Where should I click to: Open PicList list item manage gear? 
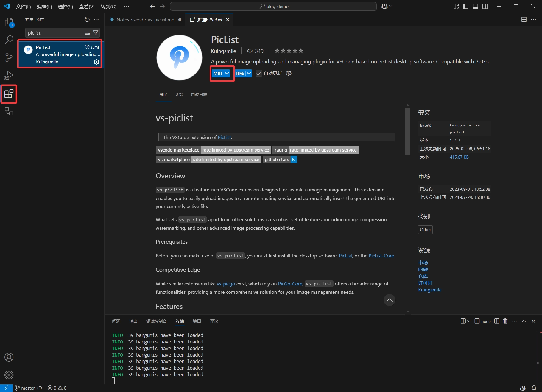coord(96,62)
